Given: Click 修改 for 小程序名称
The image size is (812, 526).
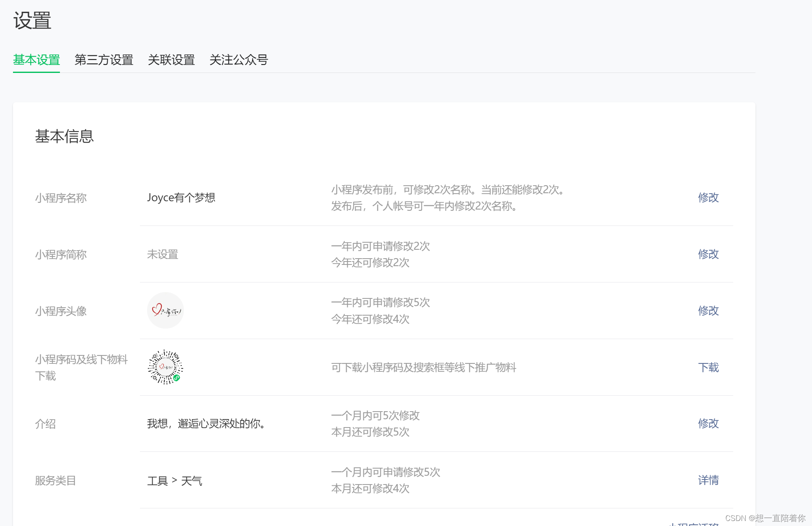Looking at the screenshot, I should (x=708, y=197).
